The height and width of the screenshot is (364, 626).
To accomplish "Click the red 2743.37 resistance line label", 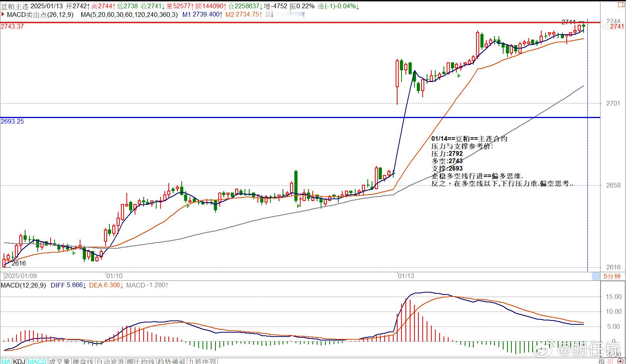I will coord(12,26).
